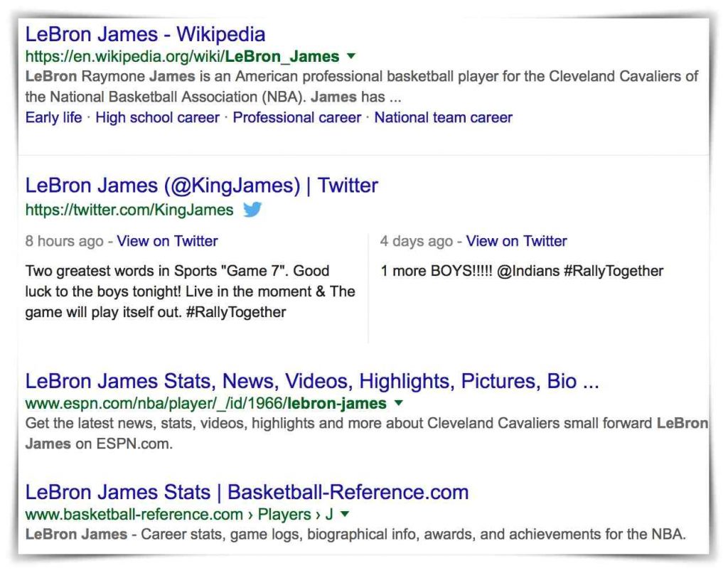This screenshot has height=573, width=728.
Task: Click the basketball-reference.com Players J breadcrumb
Action: point(179,515)
